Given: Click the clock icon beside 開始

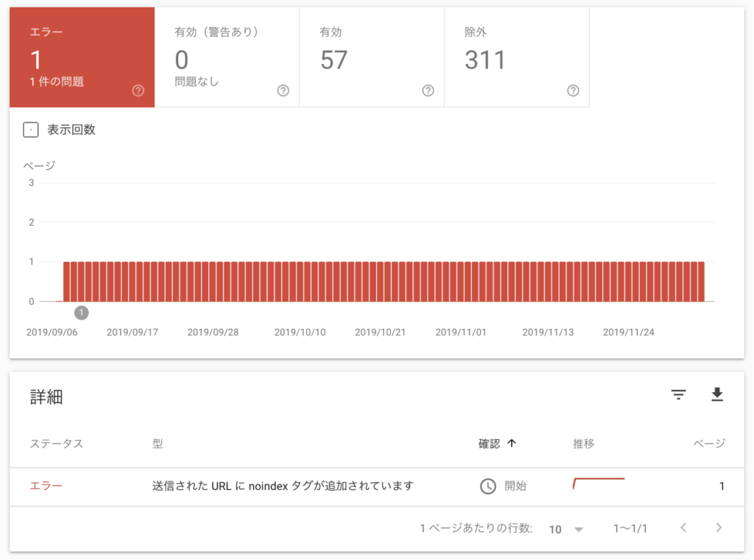Looking at the screenshot, I should pyautogui.click(x=487, y=486).
